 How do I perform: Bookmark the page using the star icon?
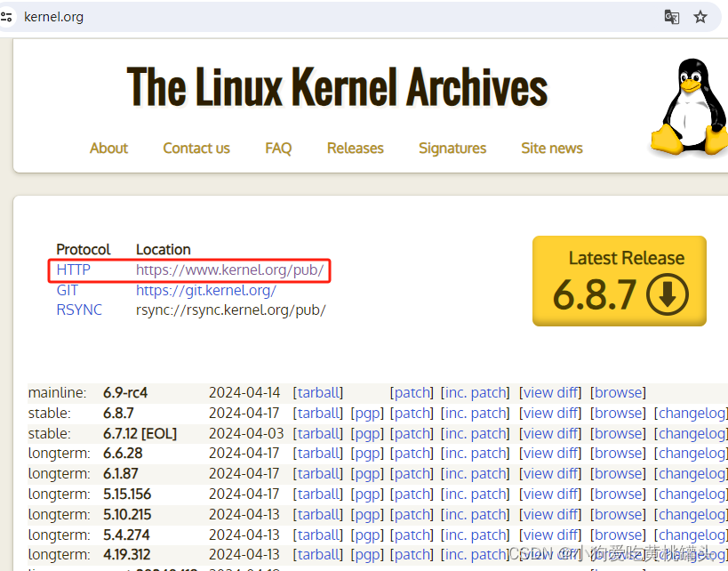[701, 17]
